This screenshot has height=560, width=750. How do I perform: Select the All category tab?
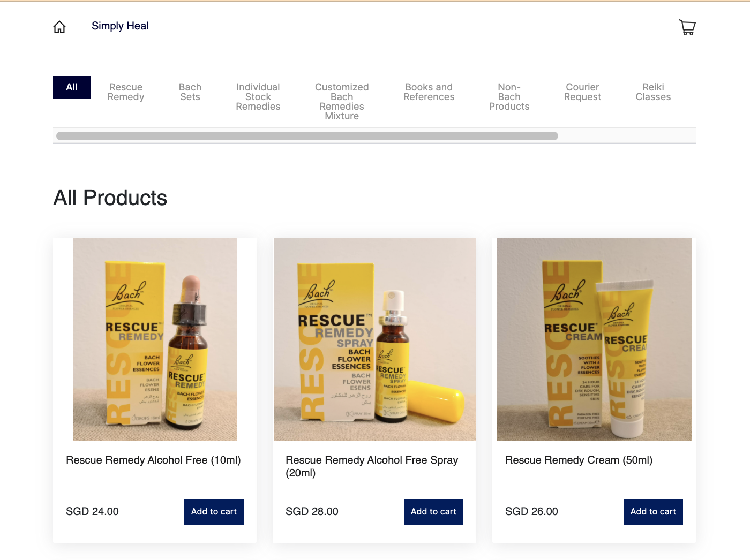72,87
